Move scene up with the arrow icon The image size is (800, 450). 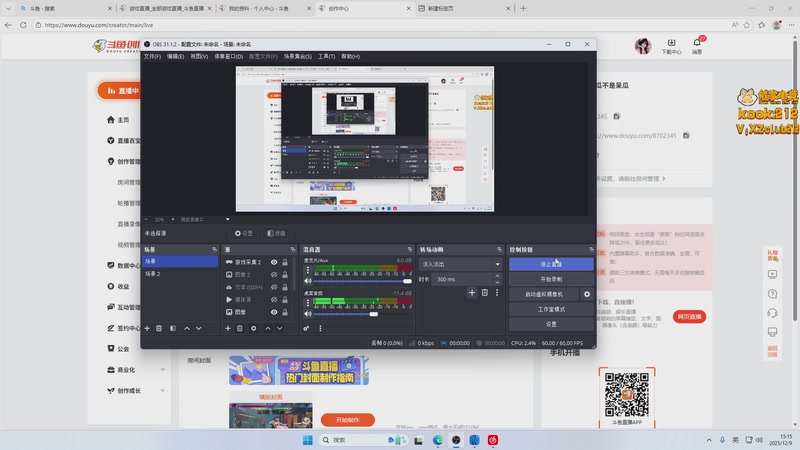click(x=187, y=328)
